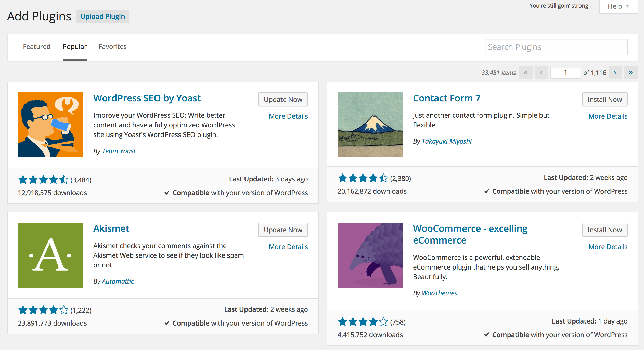This screenshot has width=644, height=350.
Task: Open Takayuki Miyoshi author link
Action: (446, 141)
